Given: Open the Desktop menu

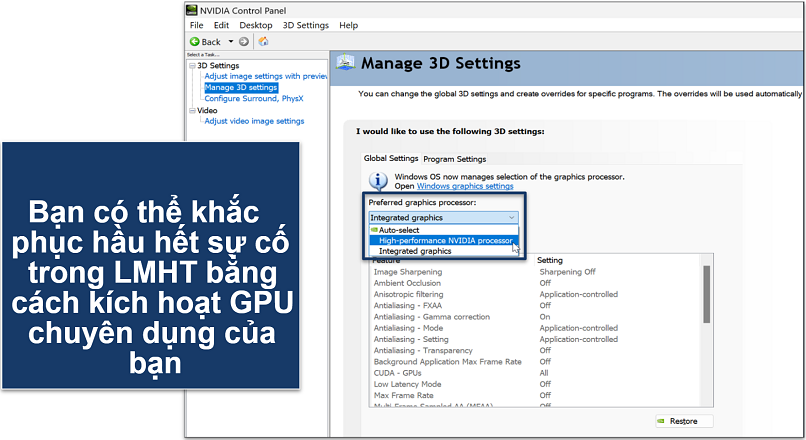Looking at the screenshot, I should click(x=256, y=25).
